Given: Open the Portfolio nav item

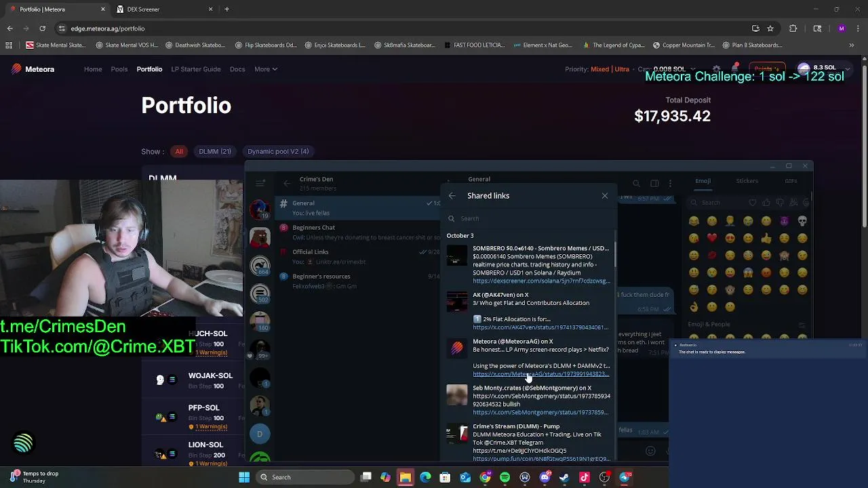Looking at the screenshot, I should pos(149,69).
